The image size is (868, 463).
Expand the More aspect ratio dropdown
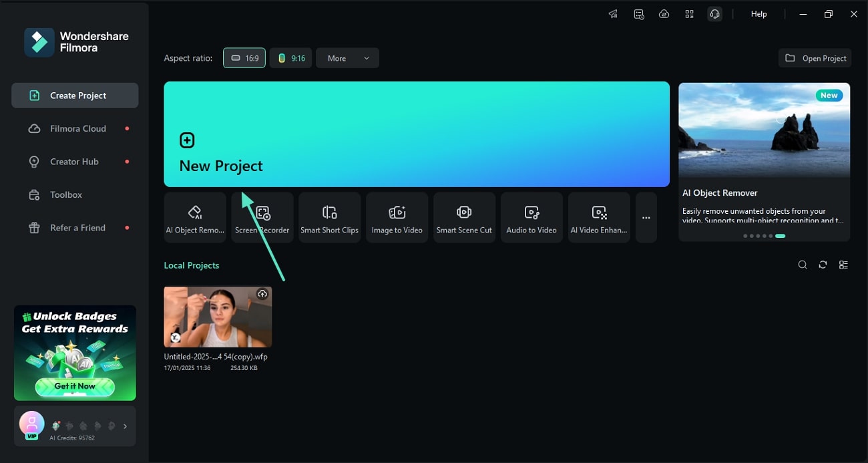[347, 58]
